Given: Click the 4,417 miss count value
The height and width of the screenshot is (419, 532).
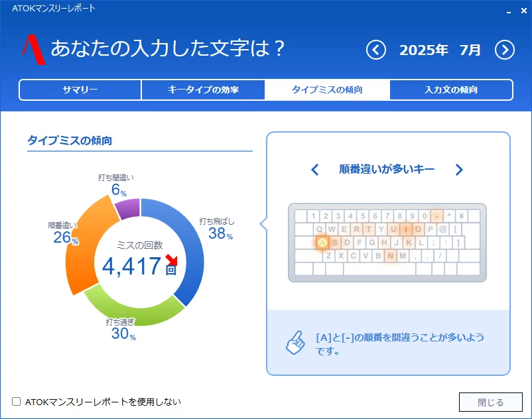Looking at the screenshot, I should (x=131, y=266).
